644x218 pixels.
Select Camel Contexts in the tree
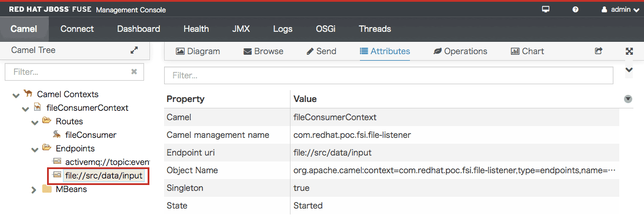pyautogui.click(x=68, y=94)
